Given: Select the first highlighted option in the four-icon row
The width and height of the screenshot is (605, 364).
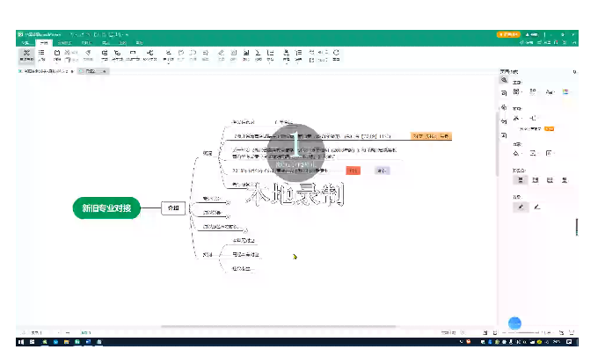Looking at the screenshot, I should click(521, 179).
